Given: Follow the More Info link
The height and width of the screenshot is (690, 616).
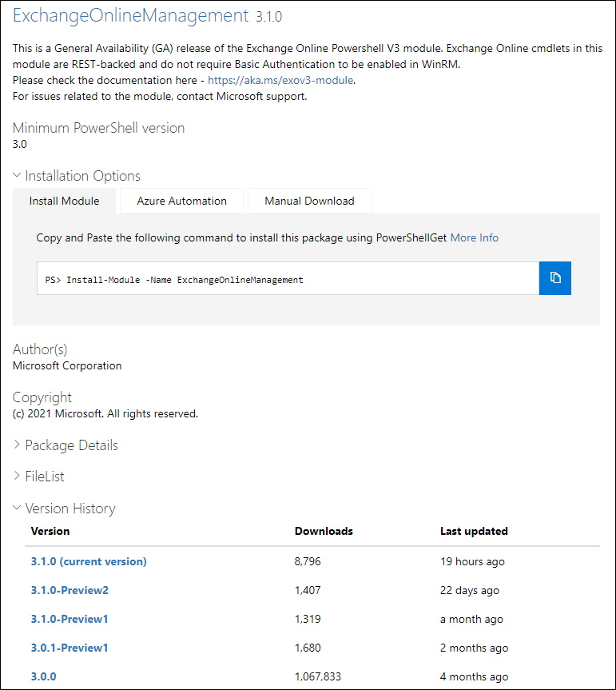Looking at the screenshot, I should point(475,237).
